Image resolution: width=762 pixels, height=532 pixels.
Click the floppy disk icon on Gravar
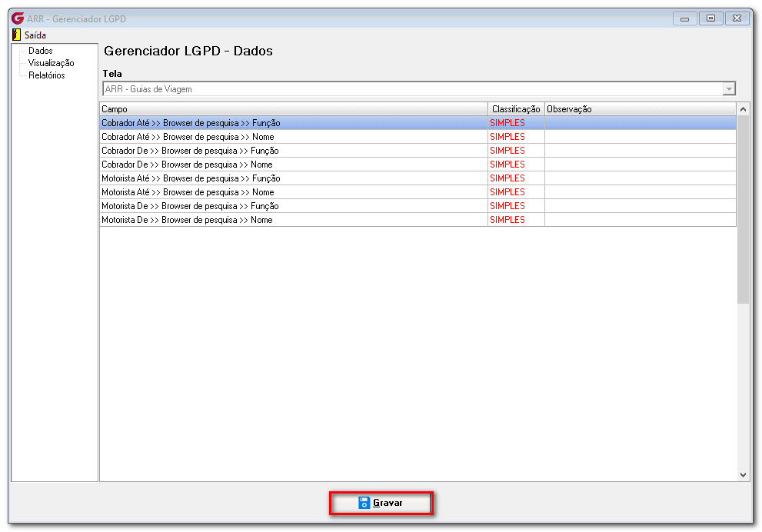364,503
